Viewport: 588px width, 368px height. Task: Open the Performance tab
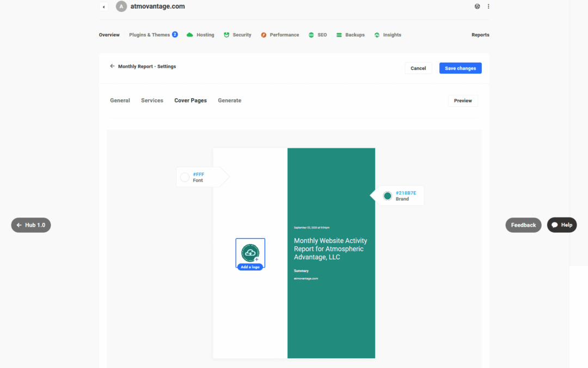pos(284,35)
